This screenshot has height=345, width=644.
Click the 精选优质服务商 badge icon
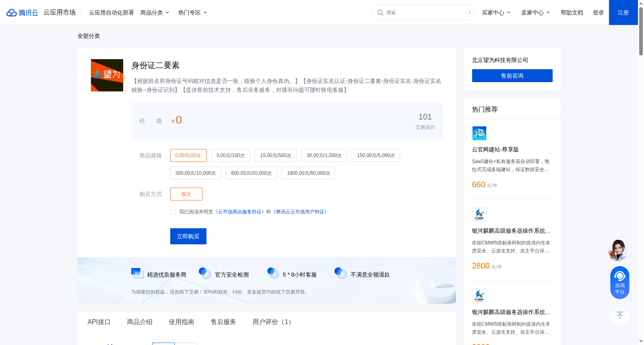click(138, 273)
